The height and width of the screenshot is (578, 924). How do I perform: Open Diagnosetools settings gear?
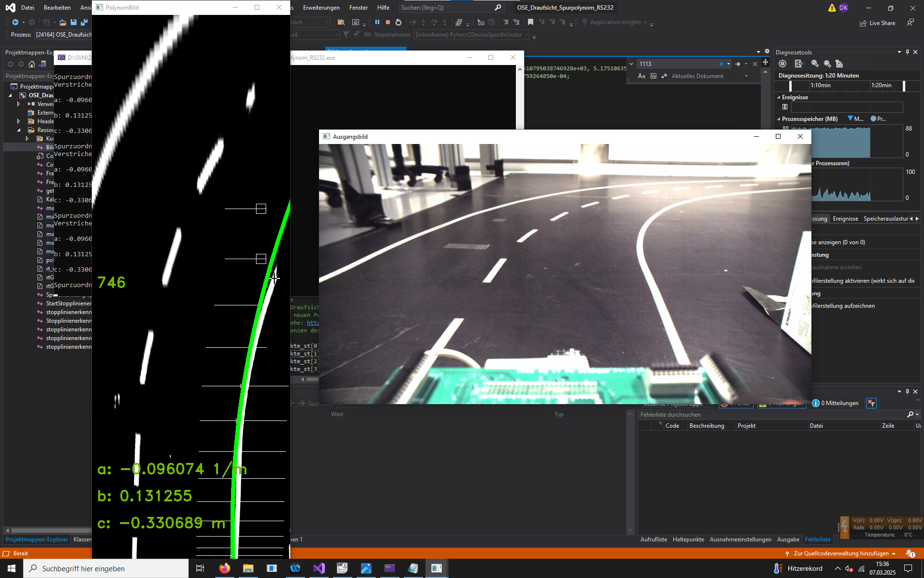[783, 64]
